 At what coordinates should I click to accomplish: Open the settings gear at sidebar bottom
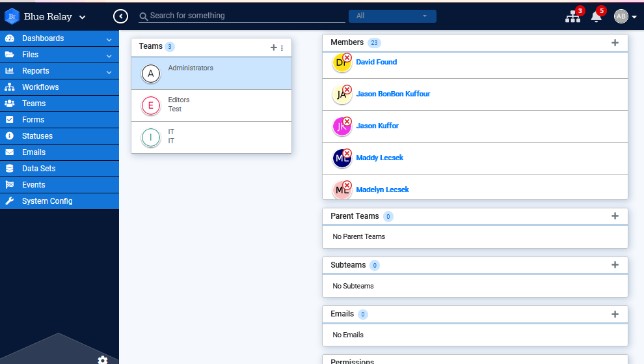(x=103, y=360)
